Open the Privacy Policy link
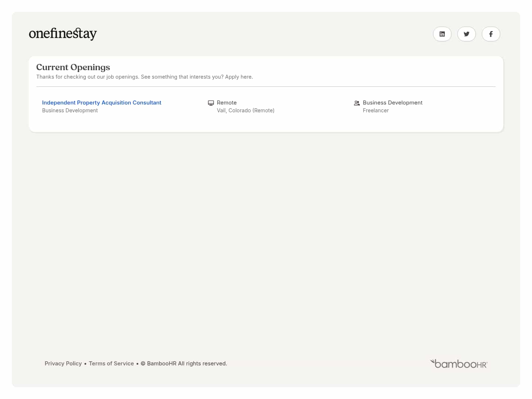This screenshot has height=399, width=532. point(63,364)
